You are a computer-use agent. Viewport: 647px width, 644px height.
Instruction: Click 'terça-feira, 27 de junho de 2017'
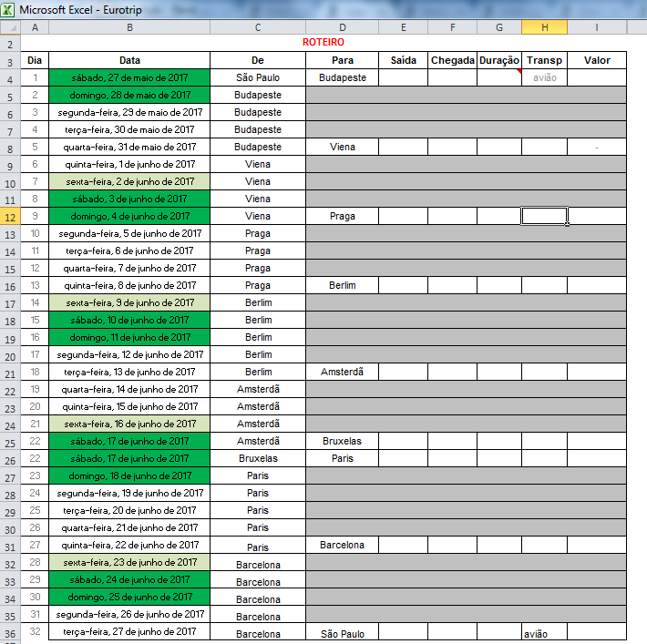129,631
